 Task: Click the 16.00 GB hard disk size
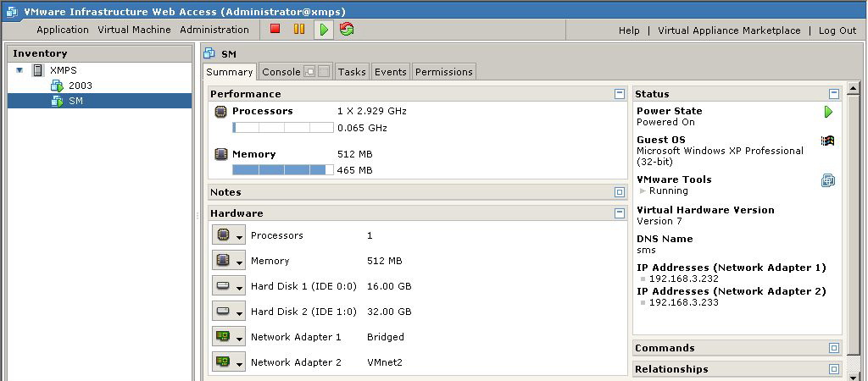coord(389,286)
